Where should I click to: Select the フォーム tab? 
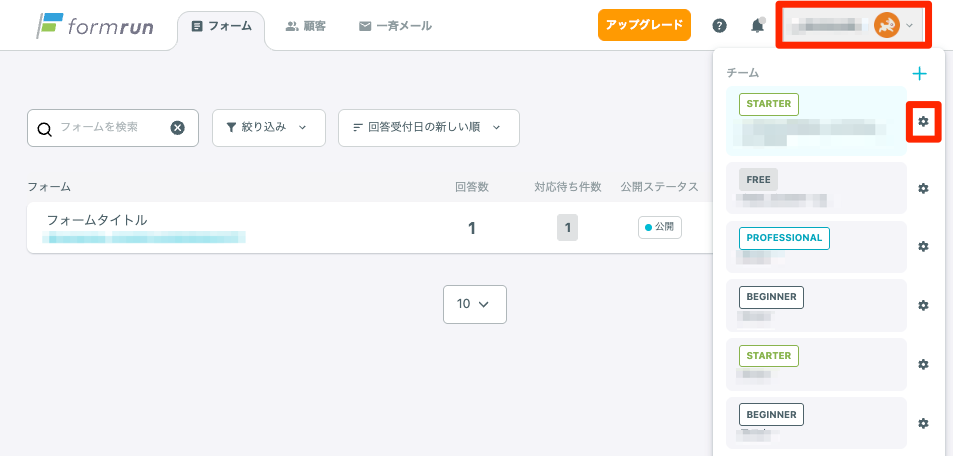point(221,26)
